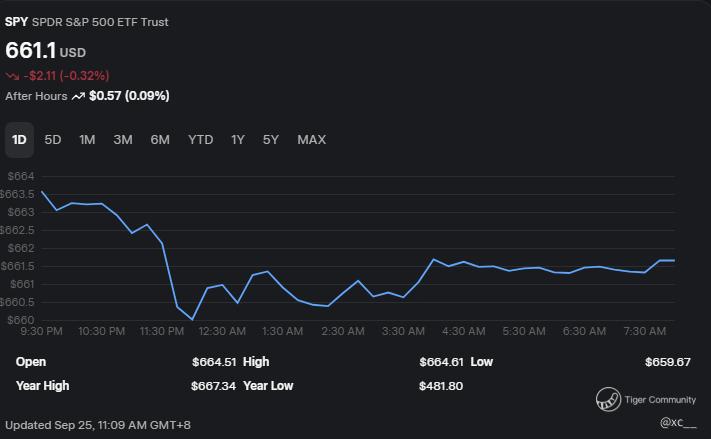This screenshot has height=439, width=711.
Task: Click the 11:30 PM time axis label
Action: (162, 331)
